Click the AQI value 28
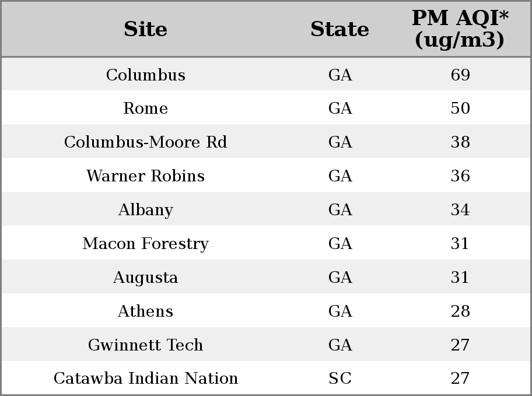532x396 pixels. point(460,311)
